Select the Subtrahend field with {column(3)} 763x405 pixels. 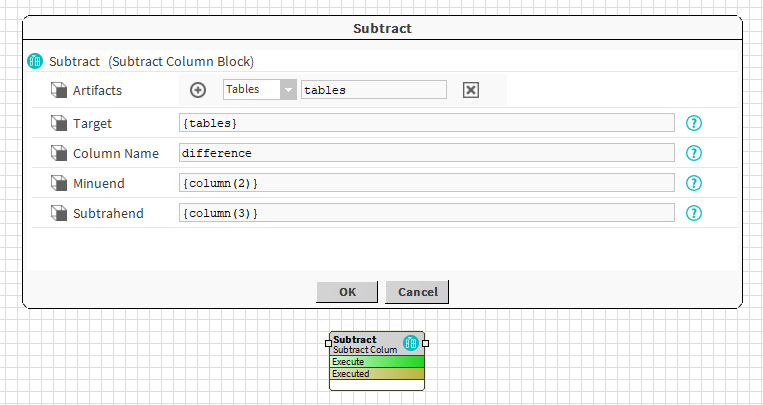(x=426, y=213)
